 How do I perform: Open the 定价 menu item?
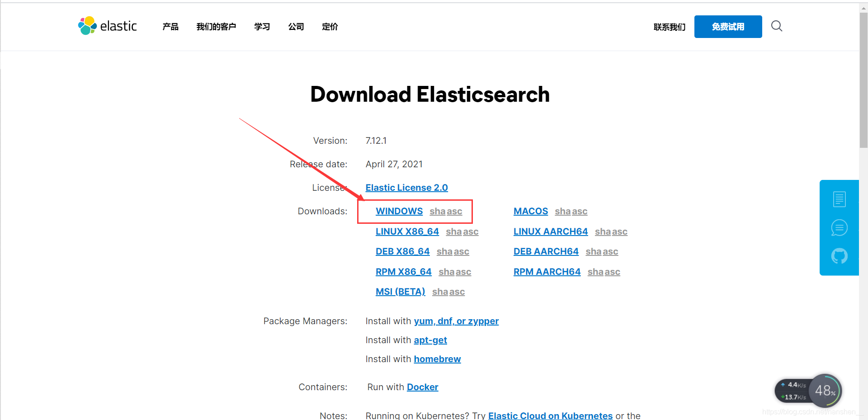click(330, 27)
